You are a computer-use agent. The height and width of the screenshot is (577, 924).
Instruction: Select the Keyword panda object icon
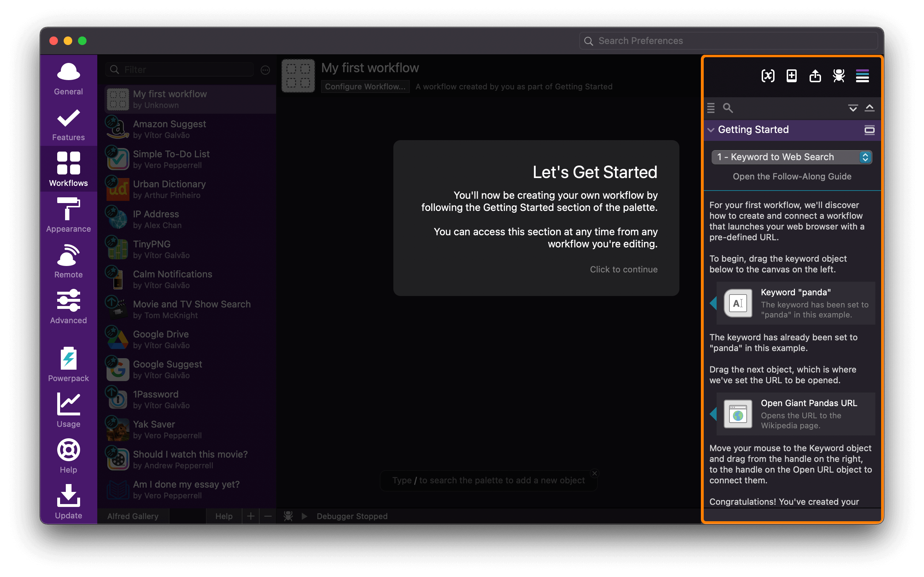tap(738, 303)
